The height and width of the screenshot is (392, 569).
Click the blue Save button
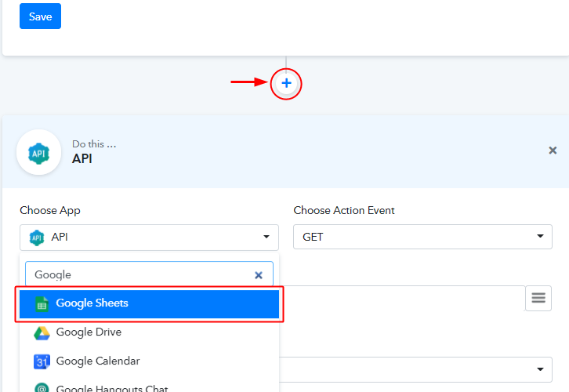click(x=40, y=16)
